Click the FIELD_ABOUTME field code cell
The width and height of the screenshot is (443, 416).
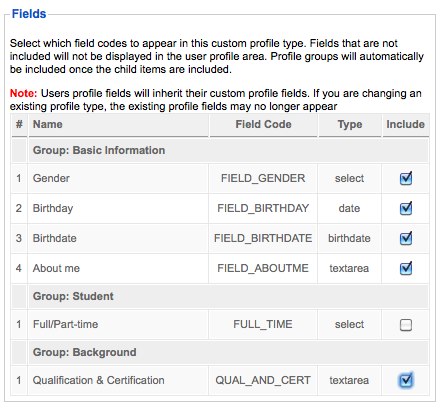click(263, 268)
